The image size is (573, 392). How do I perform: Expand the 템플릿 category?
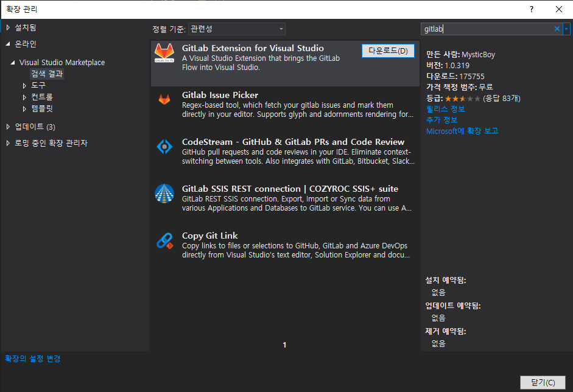24,109
